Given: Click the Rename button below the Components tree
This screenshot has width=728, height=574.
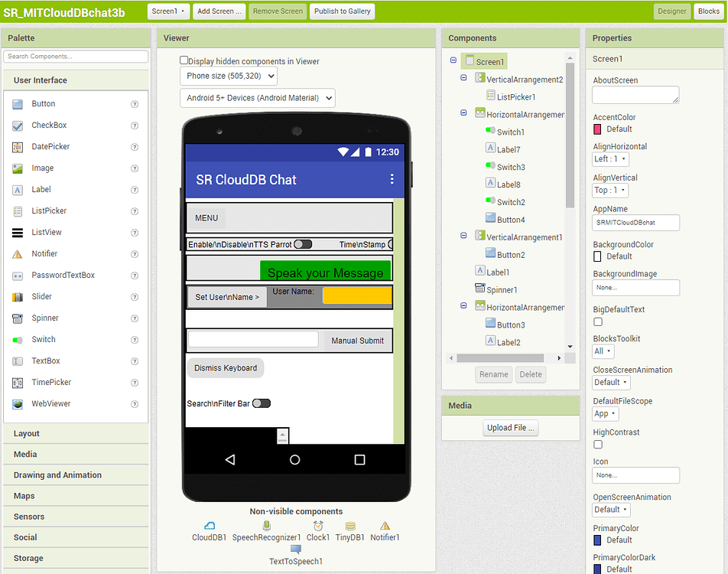Looking at the screenshot, I should 493,374.
